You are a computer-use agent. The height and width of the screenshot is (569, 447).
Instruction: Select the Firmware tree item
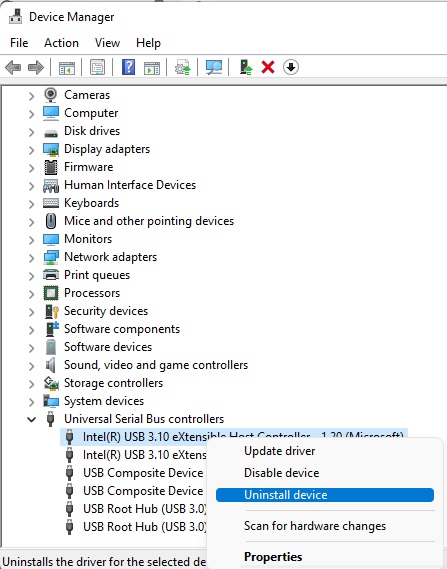[89, 167]
